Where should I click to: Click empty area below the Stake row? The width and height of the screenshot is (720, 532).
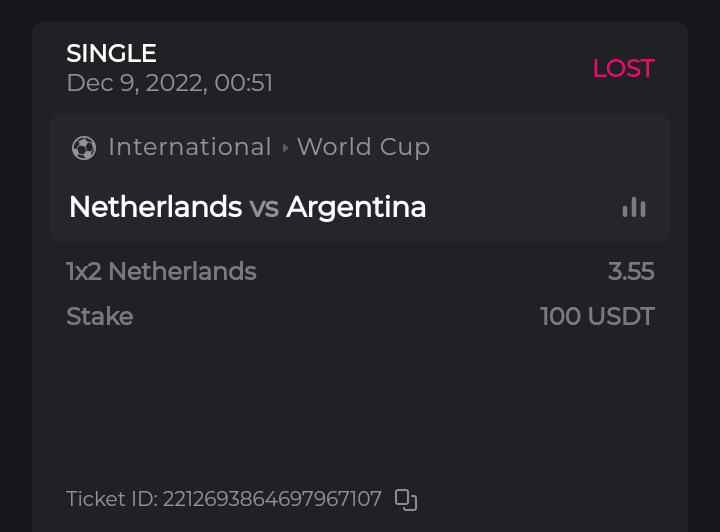pyautogui.click(x=360, y=400)
